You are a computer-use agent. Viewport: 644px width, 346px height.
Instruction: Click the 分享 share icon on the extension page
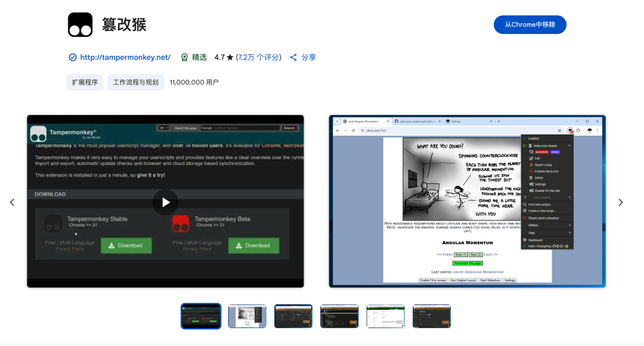[293, 57]
